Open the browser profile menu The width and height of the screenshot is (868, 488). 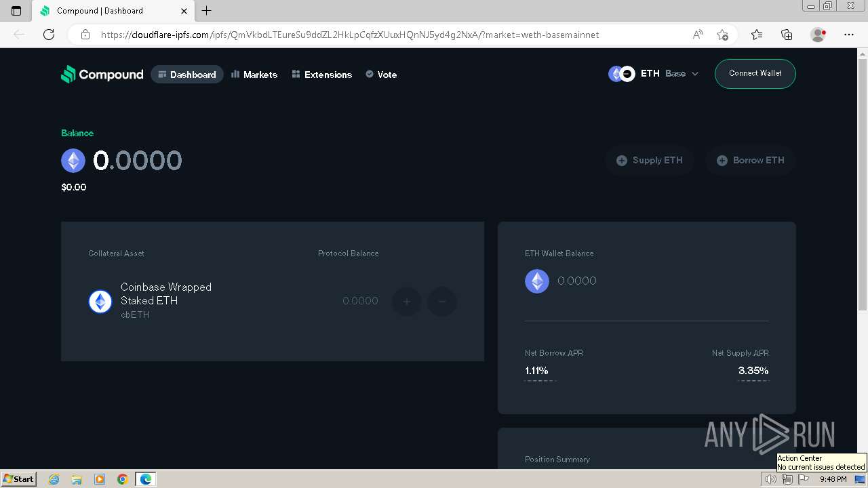tap(818, 35)
